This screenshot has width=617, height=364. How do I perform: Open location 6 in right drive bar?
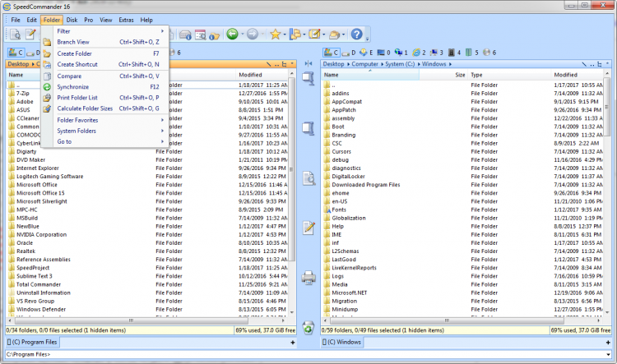click(489, 53)
